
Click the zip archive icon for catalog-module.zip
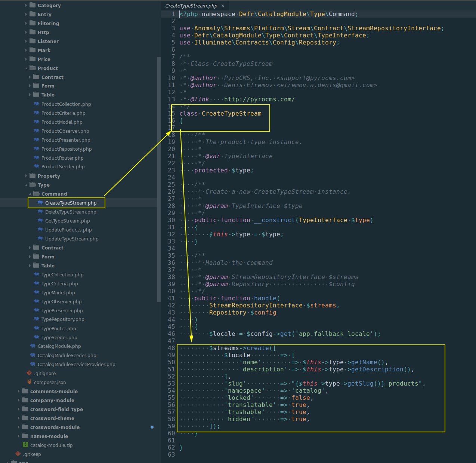click(x=25, y=445)
